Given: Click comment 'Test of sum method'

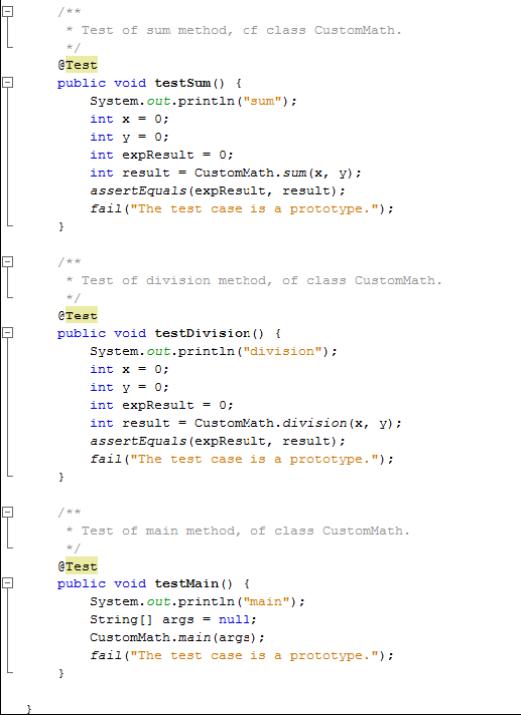Looking at the screenshot, I should tap(234, 31).
